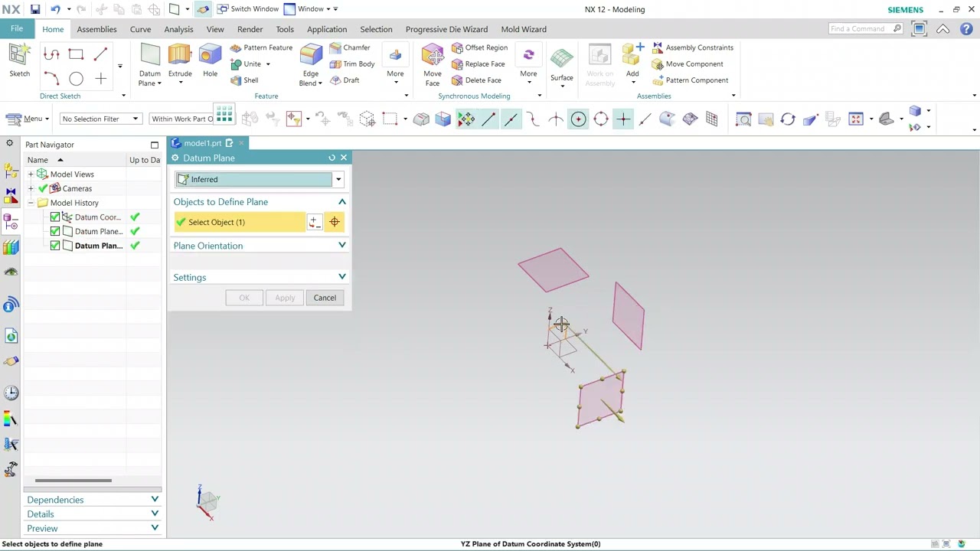
Task: Click Delete Face command
Action: (x=476, y=80)
